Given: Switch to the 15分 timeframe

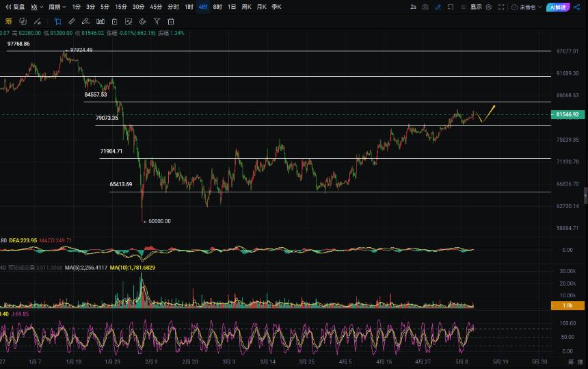Looking at the screenshot, I should pos(121,7).
